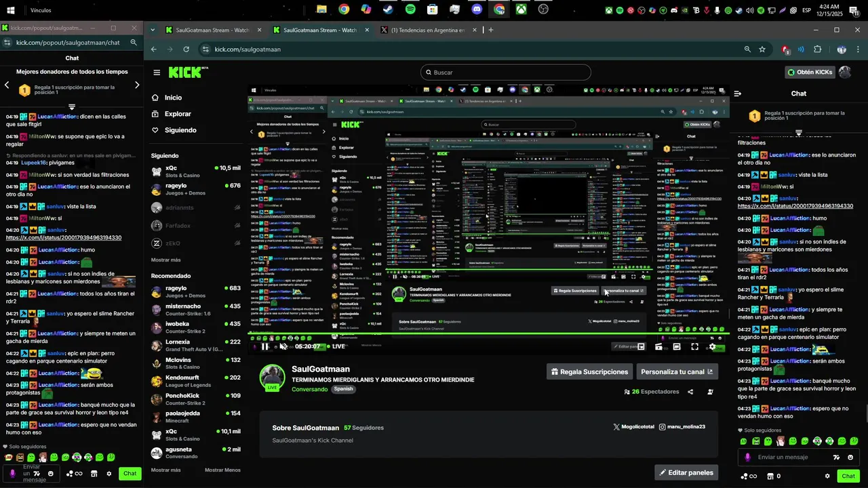Open Lornexia recommended channel
The height and width of the screenshot is (488, 868).
pos(195,346)
